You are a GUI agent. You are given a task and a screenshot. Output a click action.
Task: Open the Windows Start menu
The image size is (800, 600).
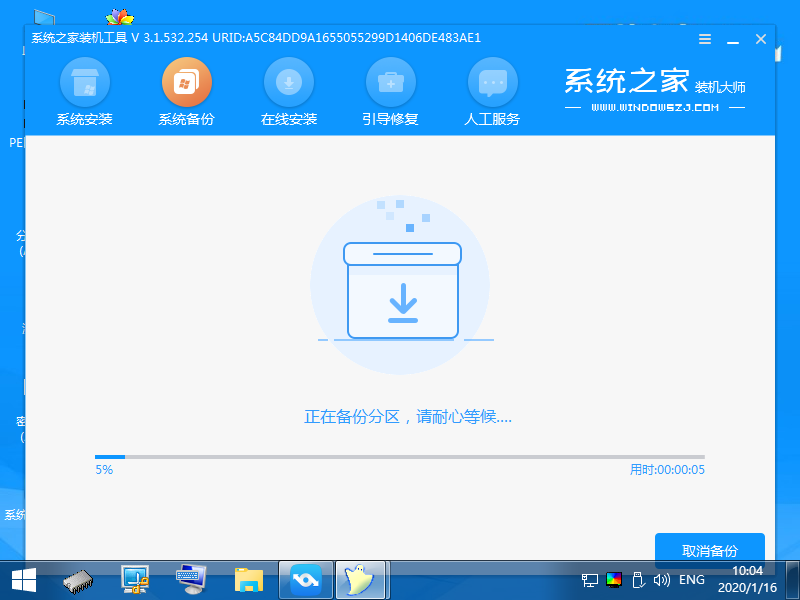click(22, 579)
